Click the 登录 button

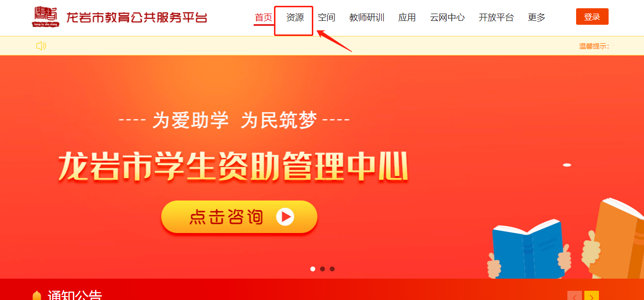[x=592, y=17]
